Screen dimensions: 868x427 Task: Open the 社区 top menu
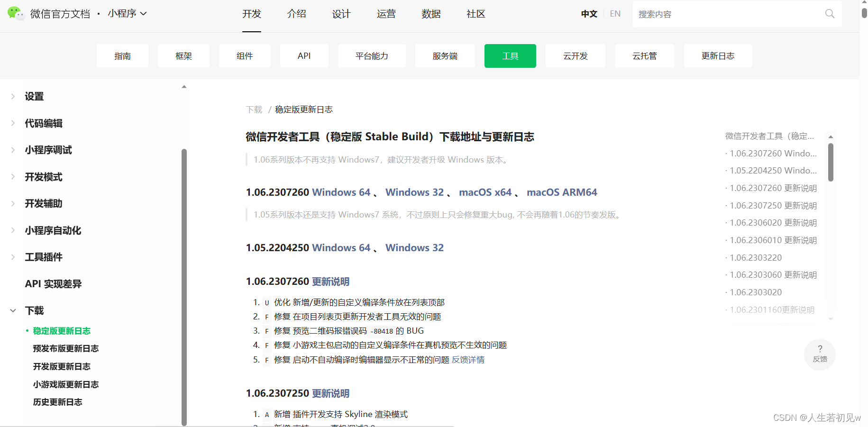[x=476, y=14]
